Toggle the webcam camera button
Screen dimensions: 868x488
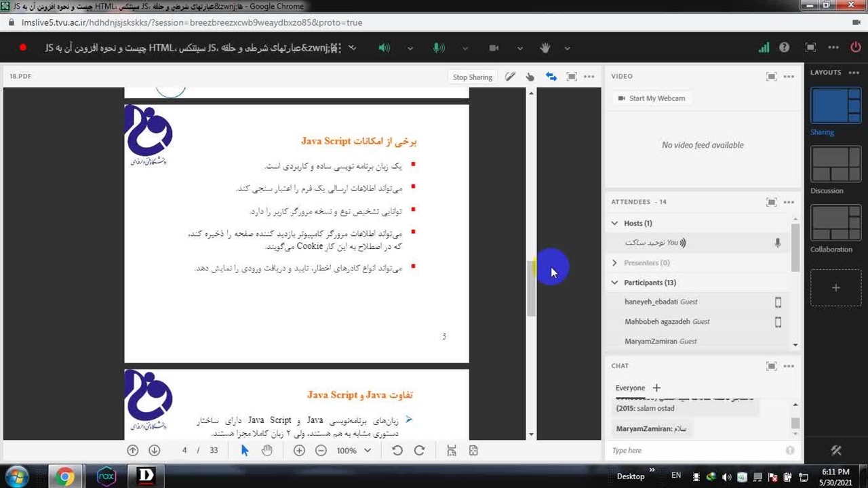[x=494, y=48]
